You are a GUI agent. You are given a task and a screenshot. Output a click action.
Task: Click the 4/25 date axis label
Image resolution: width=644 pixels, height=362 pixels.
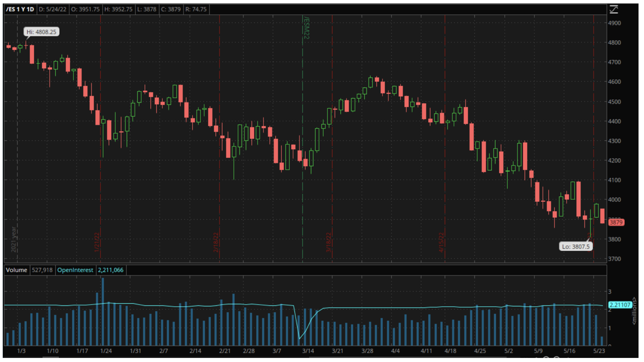point(480,351)
